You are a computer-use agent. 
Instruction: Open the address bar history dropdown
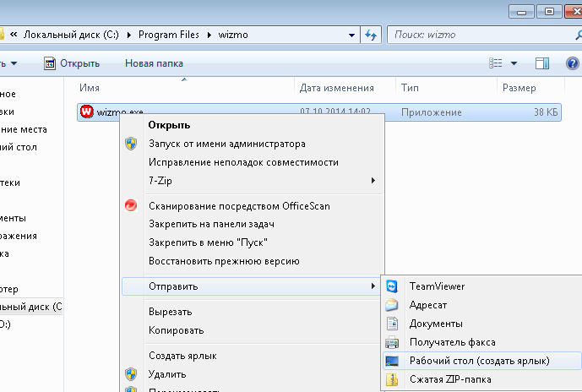click(352, 35)
